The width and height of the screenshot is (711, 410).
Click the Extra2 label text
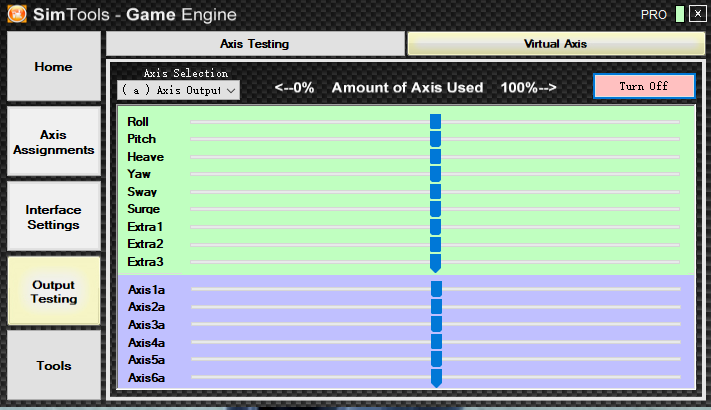145,244
